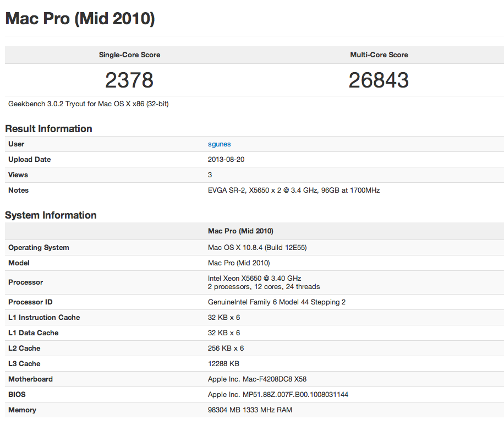Click the Operating System row label

coord(39,248)
